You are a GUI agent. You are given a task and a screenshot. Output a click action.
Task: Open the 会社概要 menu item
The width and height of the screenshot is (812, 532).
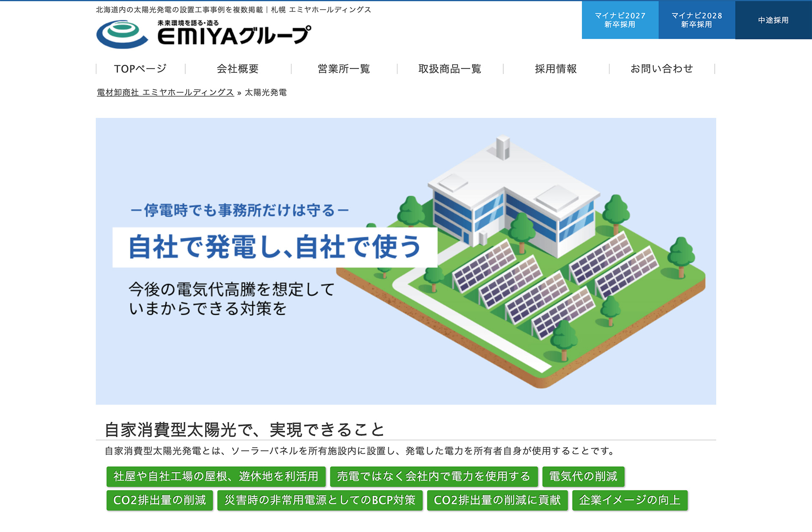[x=238, y=69]
